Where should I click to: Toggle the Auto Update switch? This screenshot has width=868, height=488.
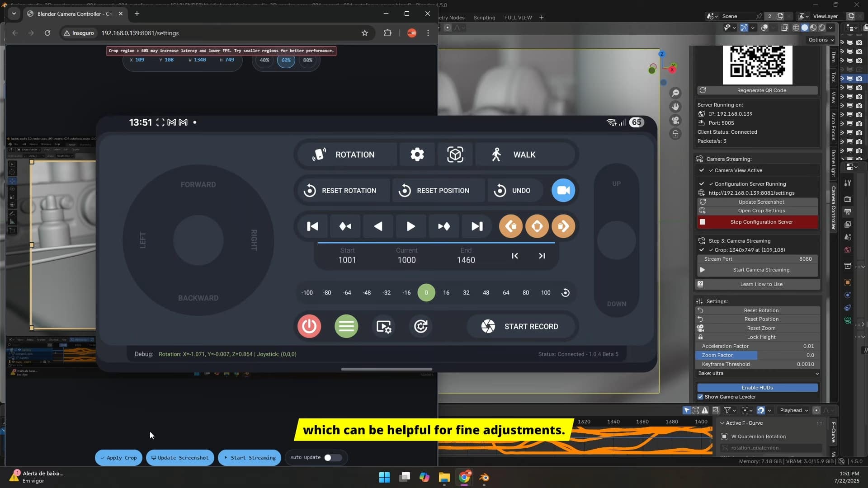click(333, 458)
